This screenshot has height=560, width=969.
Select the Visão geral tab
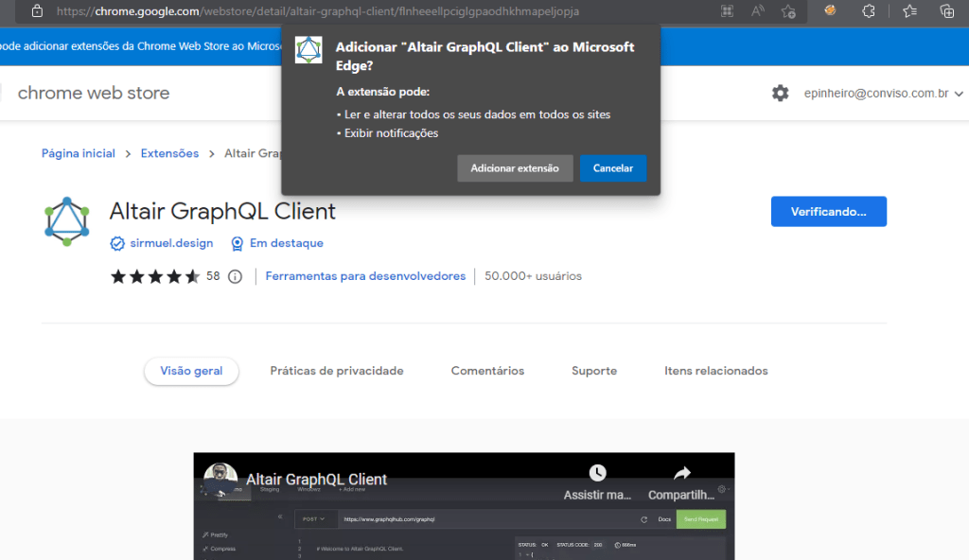click(191, 371)
